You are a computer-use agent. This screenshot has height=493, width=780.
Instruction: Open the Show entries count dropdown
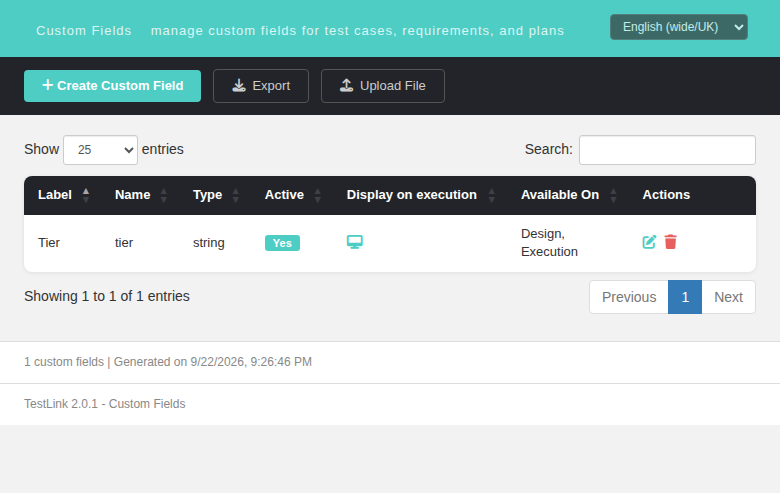[100, 150]
